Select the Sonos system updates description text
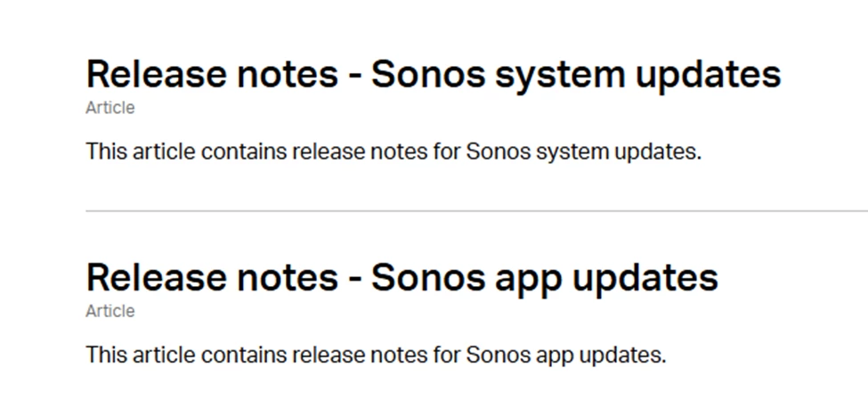Viewport: 868px width, 393px height. 393,151
